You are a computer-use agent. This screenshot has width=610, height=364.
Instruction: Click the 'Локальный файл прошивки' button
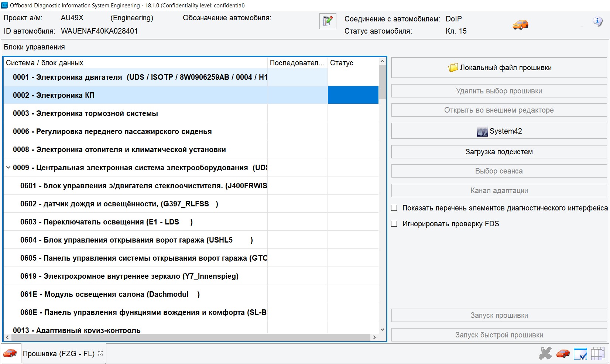(499, 68)
